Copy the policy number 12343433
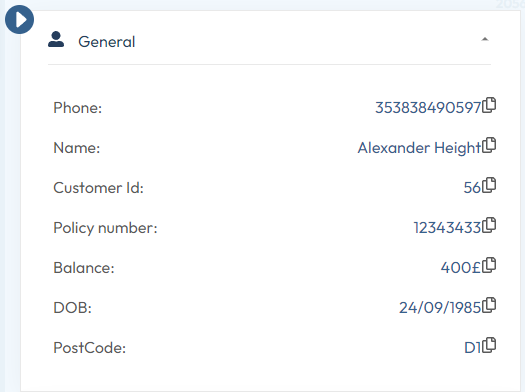 point(489,225)
